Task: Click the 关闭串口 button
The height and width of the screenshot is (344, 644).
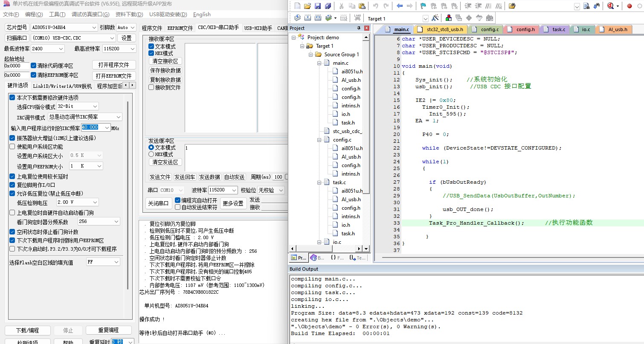Action: (158, 203)
